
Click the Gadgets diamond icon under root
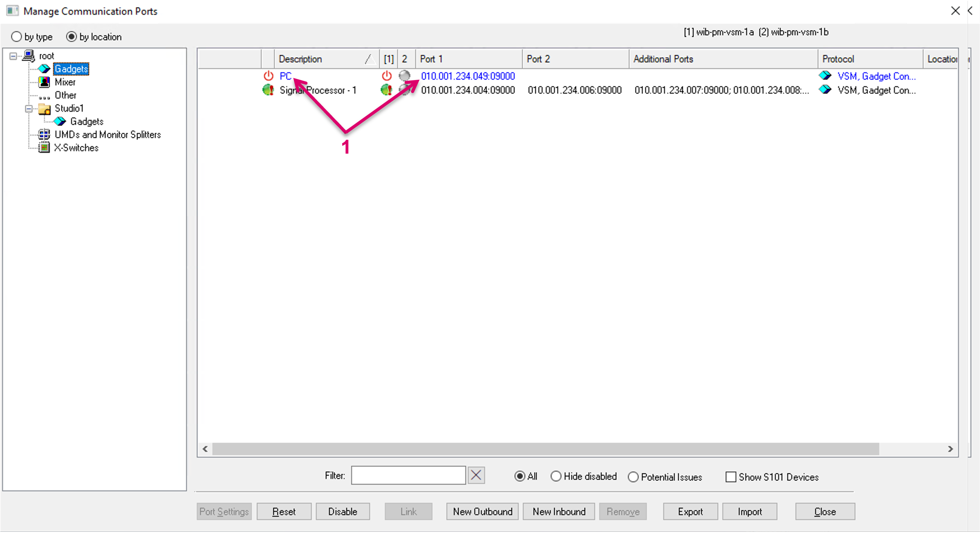click(44, 69)
